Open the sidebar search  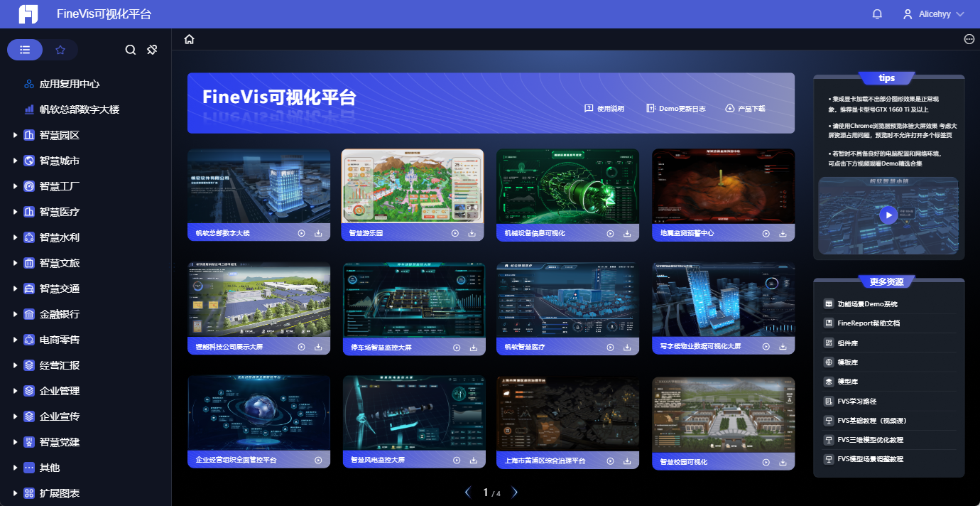pyautogui.click(x=130, y=50)
